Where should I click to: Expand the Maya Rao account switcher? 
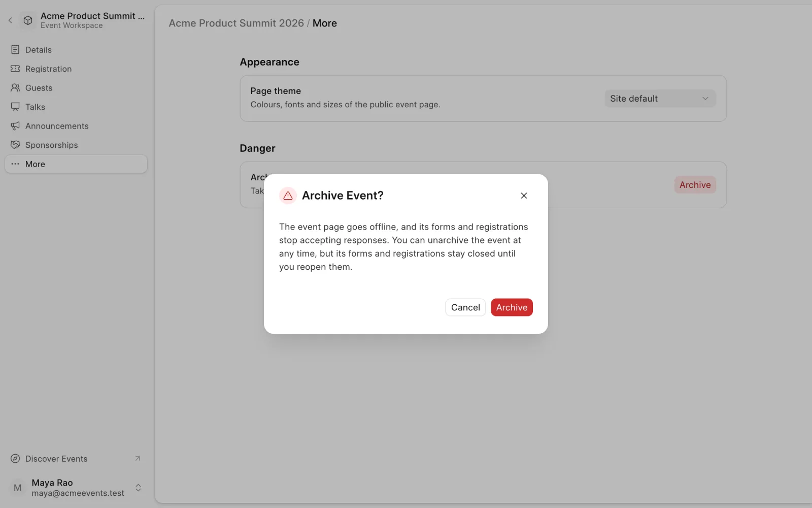coord(138,488)
